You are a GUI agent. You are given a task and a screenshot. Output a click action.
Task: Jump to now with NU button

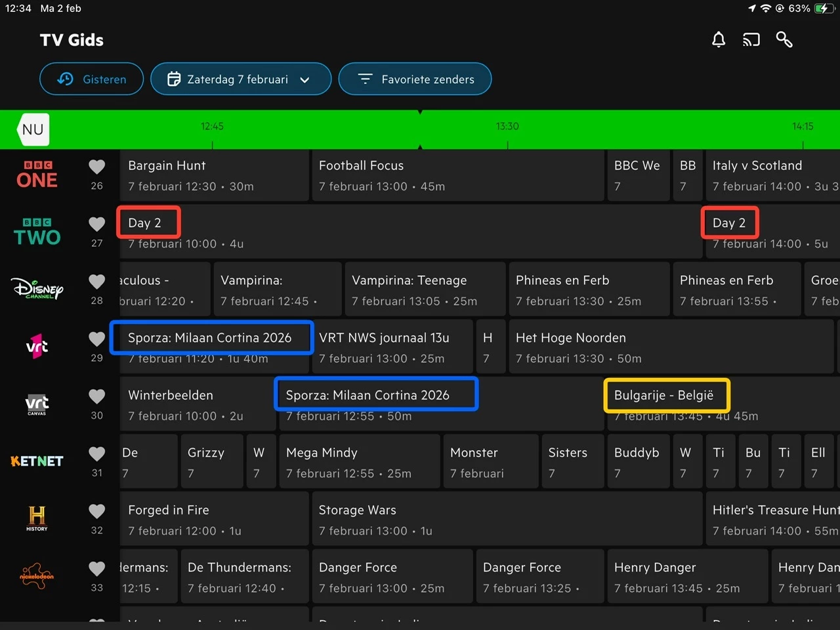(x=33, y=129)
